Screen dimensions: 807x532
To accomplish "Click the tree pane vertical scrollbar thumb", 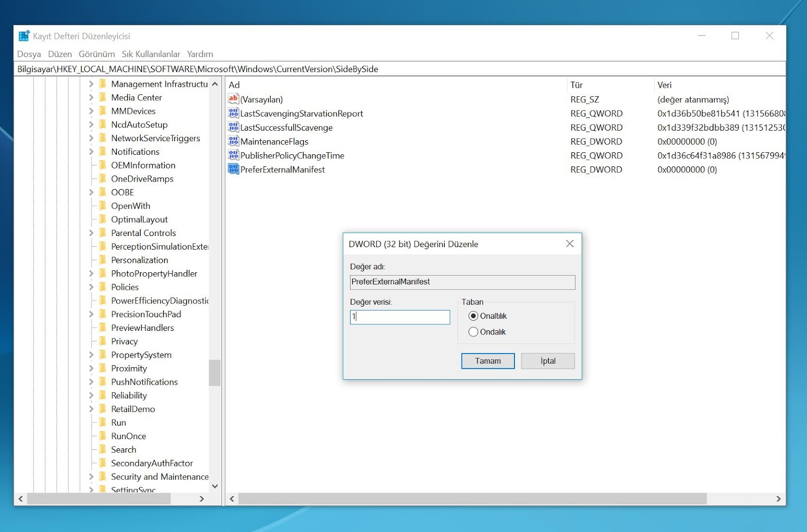I will (x=215, y=372).
